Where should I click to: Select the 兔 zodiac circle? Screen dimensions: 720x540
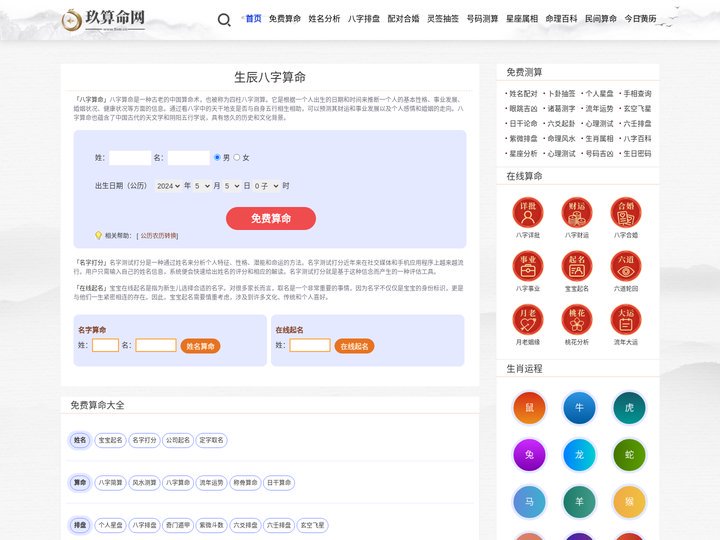529,455
